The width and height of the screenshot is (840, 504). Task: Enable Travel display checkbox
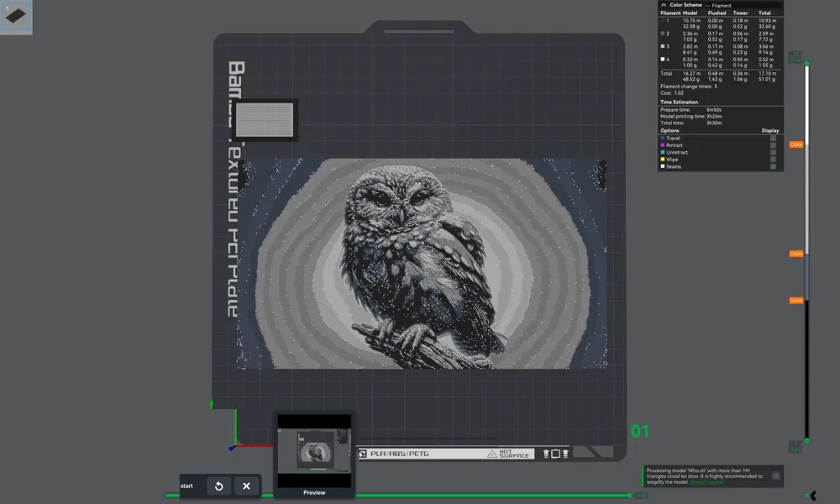(773, 139)
